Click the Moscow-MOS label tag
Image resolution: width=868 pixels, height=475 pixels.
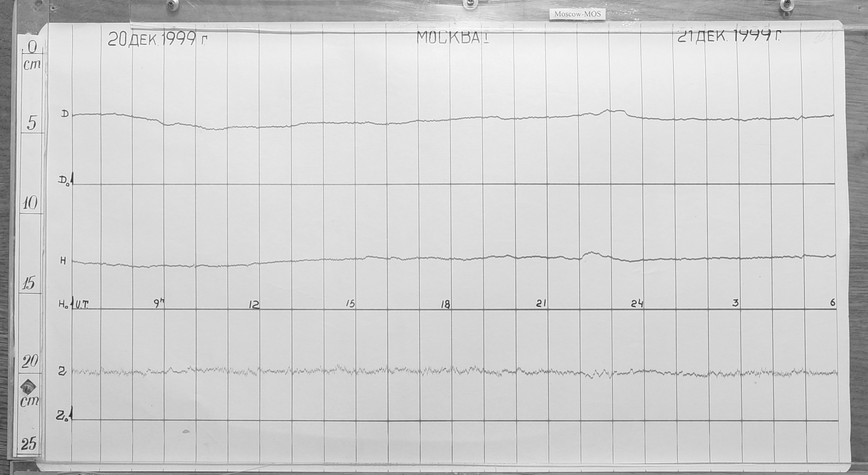(x=577, y=14)
